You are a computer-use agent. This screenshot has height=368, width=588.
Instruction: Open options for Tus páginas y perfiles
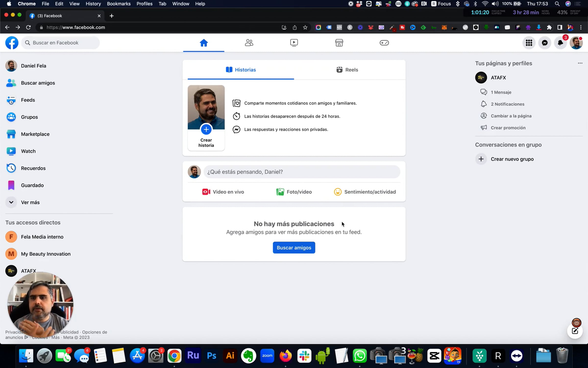tap(580, 63)
